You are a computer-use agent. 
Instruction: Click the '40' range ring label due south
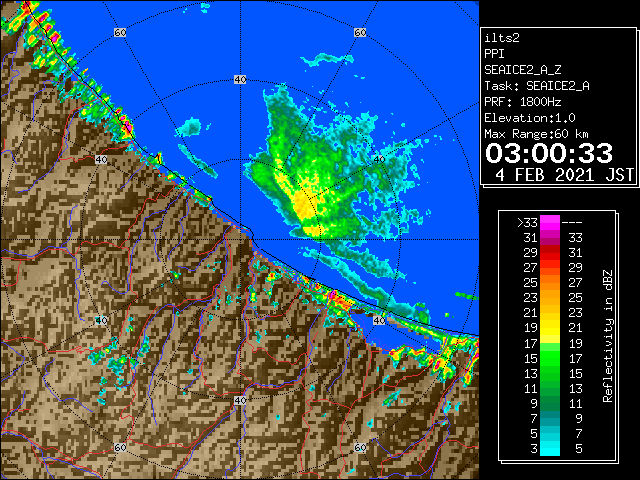(240, 400)
